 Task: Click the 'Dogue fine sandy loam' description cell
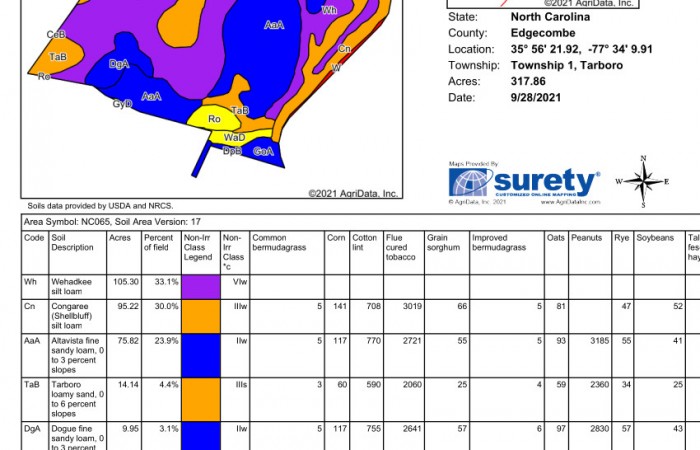(78, 438)
